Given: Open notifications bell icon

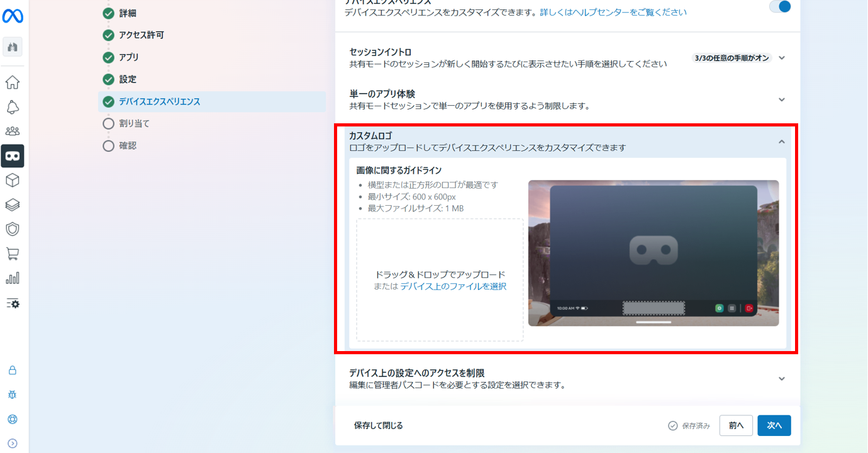Looking at the screenshot, I should (13, 107).
